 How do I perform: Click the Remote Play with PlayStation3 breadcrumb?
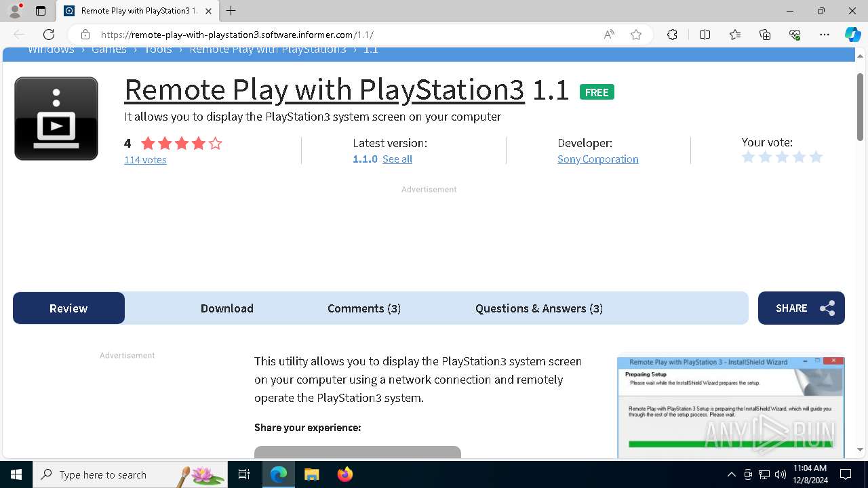[268, 49]
